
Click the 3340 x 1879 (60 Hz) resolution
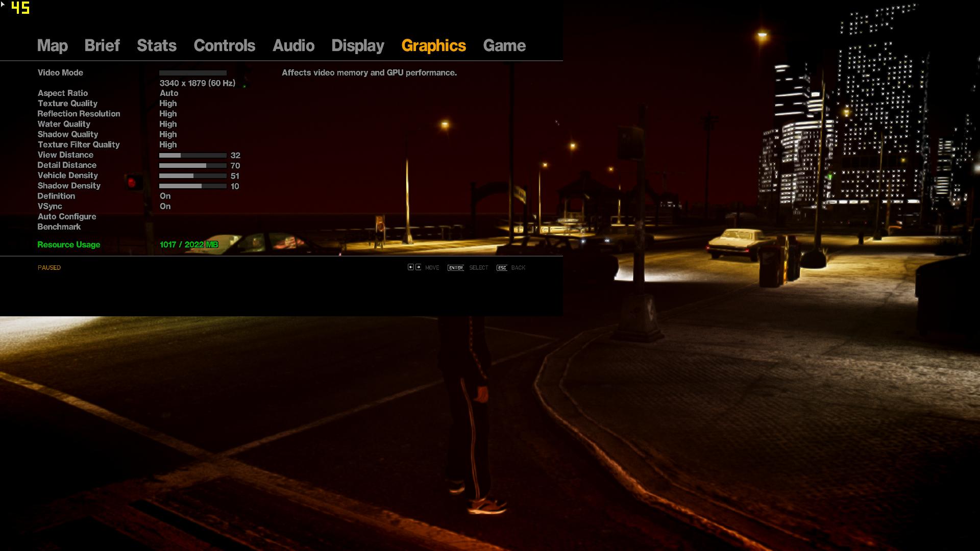pyautogui.click(x=198, y=83)
